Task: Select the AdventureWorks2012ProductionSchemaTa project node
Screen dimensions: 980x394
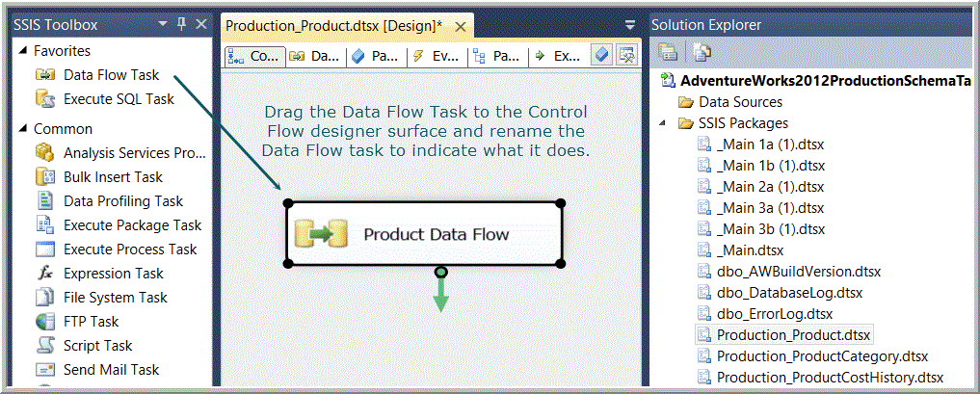Action: pos(815,81)
